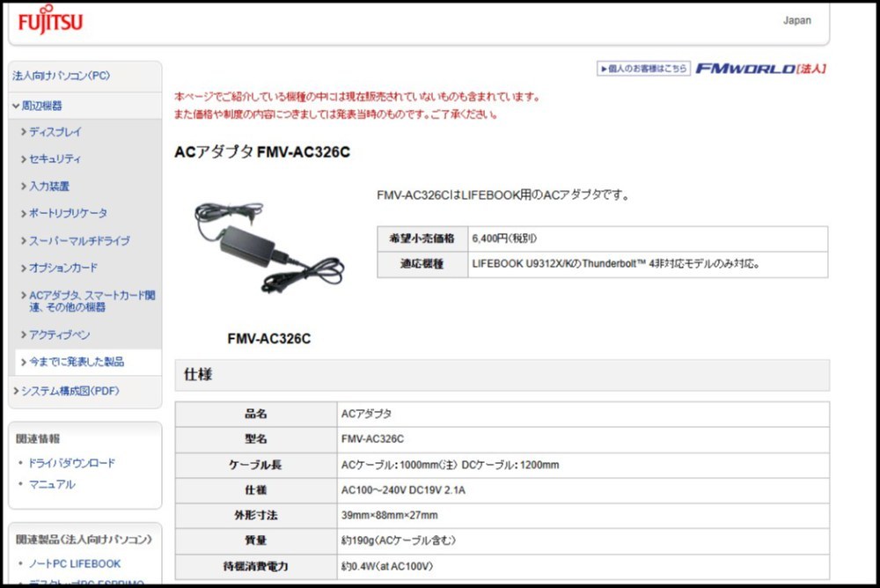880x588 pixels.
Task: Click the Fujitsu logo
Action: click(x=50, y=21)
